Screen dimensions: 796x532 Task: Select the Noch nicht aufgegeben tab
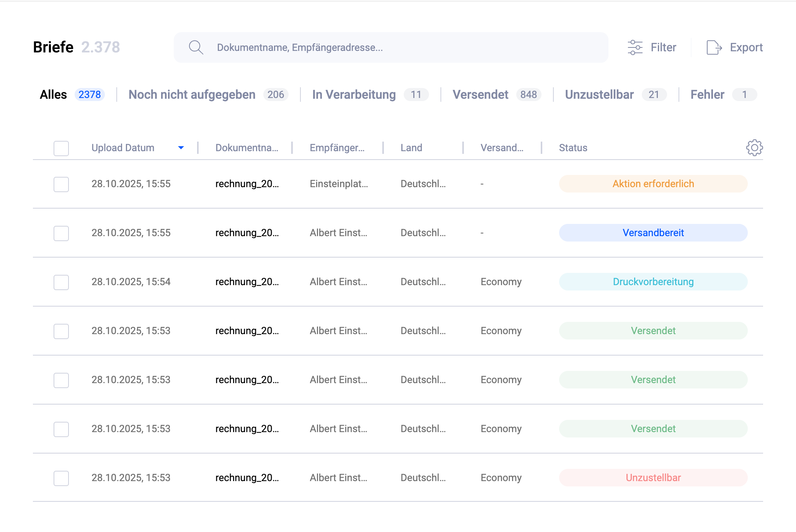192,95
